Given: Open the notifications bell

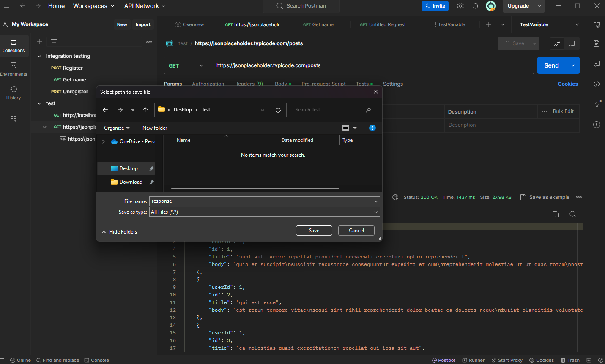Looking at the screenshot, I should pos(476,6).
